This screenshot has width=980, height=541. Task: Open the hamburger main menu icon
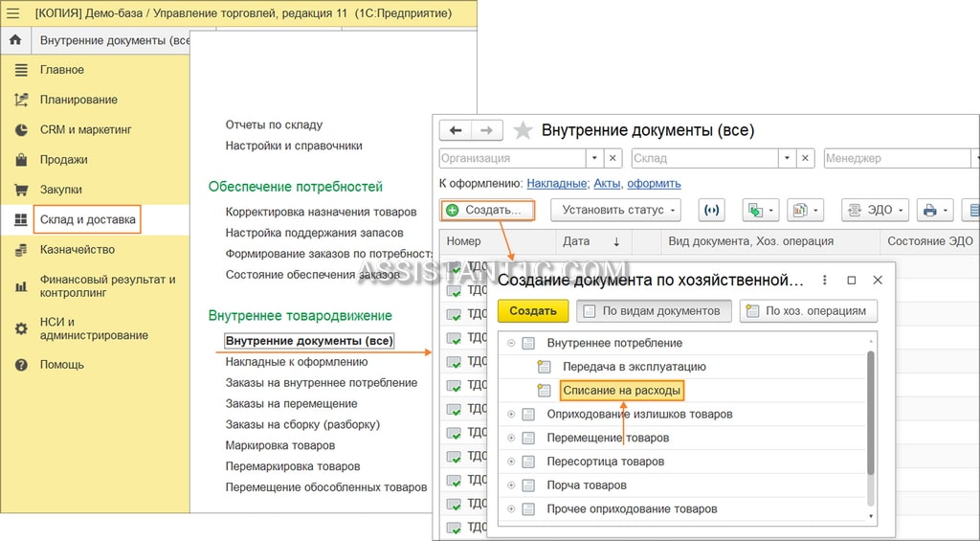[x=12, y=12]
